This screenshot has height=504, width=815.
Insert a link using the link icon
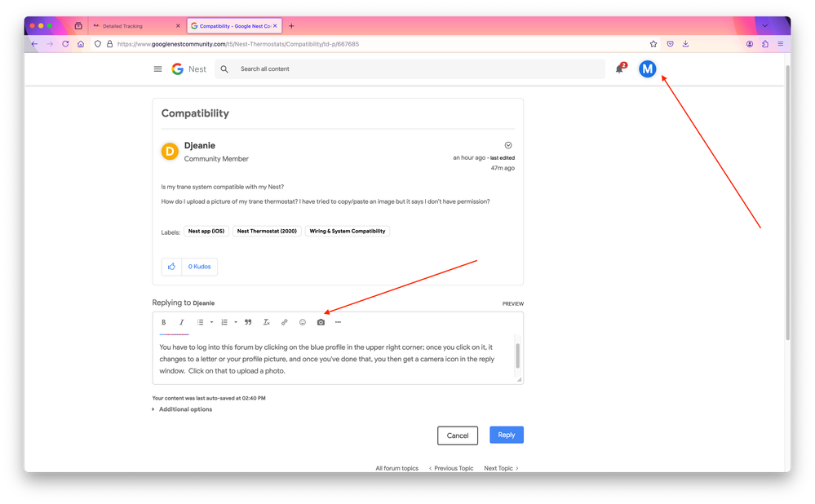click(x=285, y=322)
